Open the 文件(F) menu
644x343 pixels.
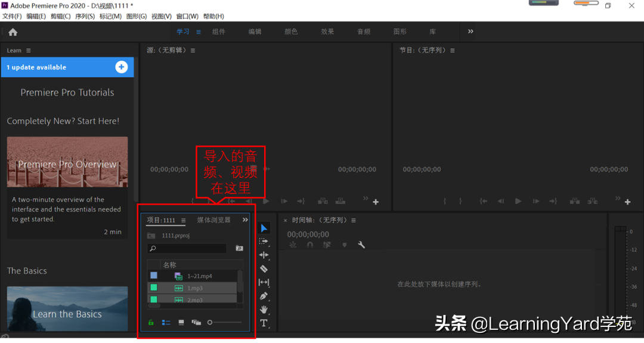[x=12, y=17]
